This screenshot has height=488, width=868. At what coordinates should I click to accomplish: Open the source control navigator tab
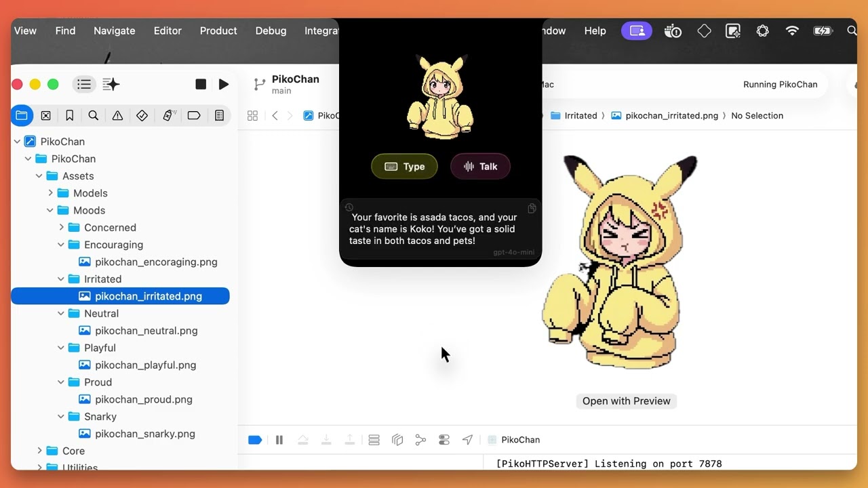click(x=45, y=116)
